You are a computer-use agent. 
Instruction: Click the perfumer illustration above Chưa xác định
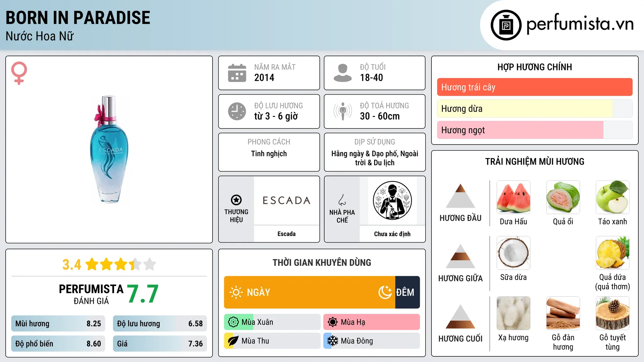point(392,200)
